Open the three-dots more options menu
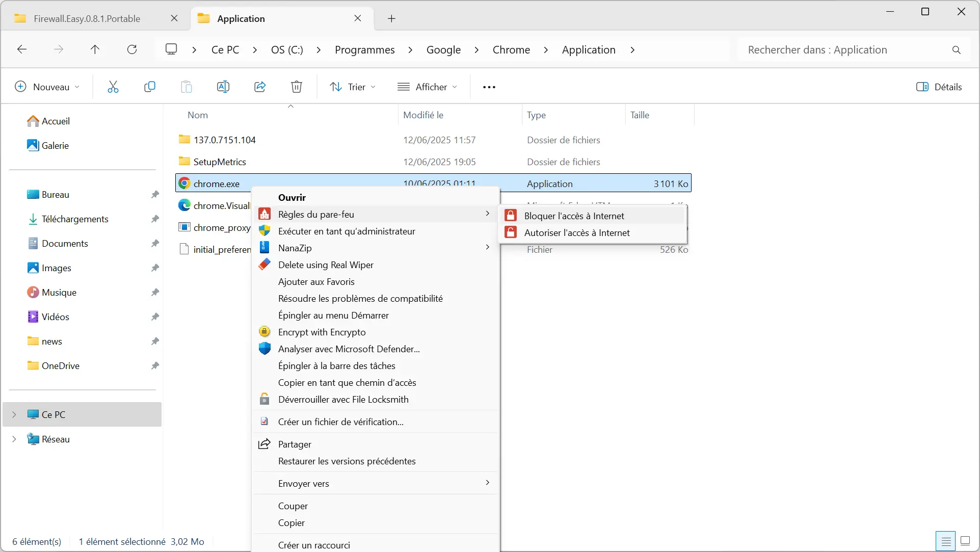 (489, 87)
